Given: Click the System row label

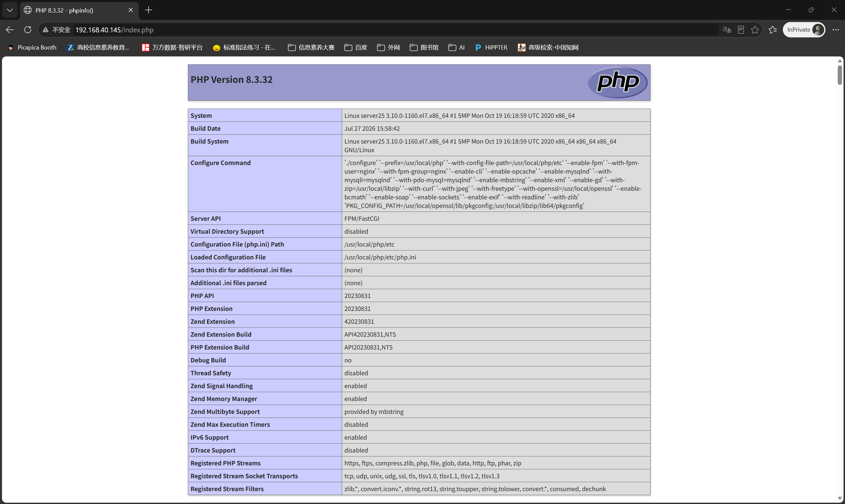Looking at the screenshot, I should click(x=201, y=116).
